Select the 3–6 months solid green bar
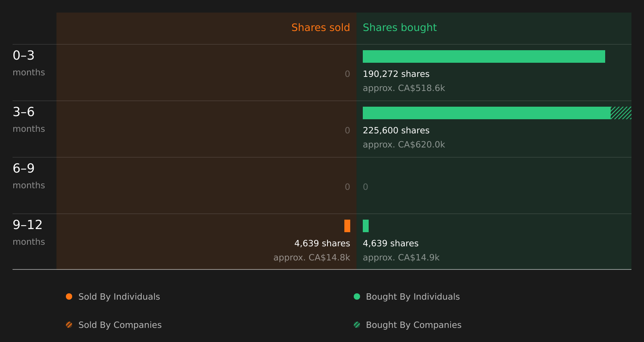Viewport: 644px width, 342px height. point(487,113)
